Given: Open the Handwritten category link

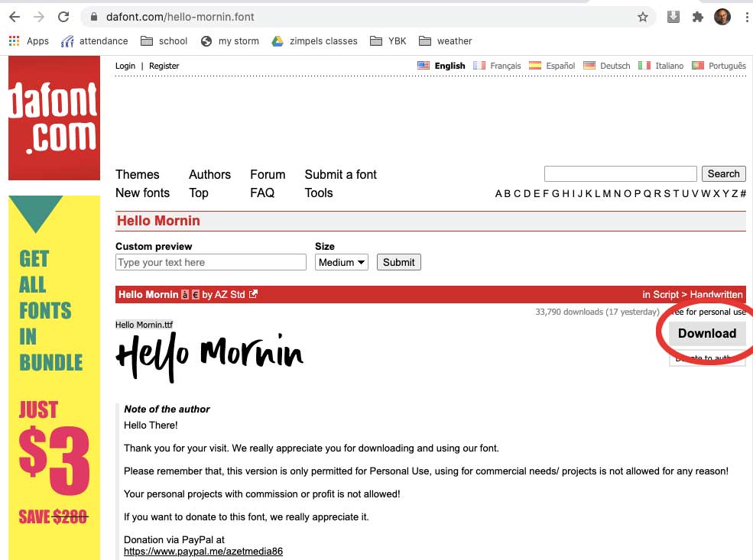Looking at the screenshot, I should click(716, 295).
